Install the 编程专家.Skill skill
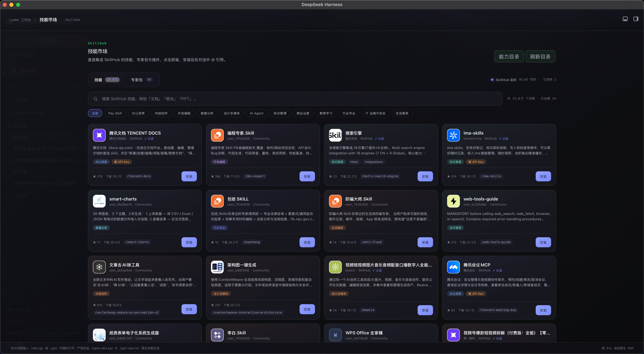This screenshot has height=354, width=644. click(x=307, y=177)
